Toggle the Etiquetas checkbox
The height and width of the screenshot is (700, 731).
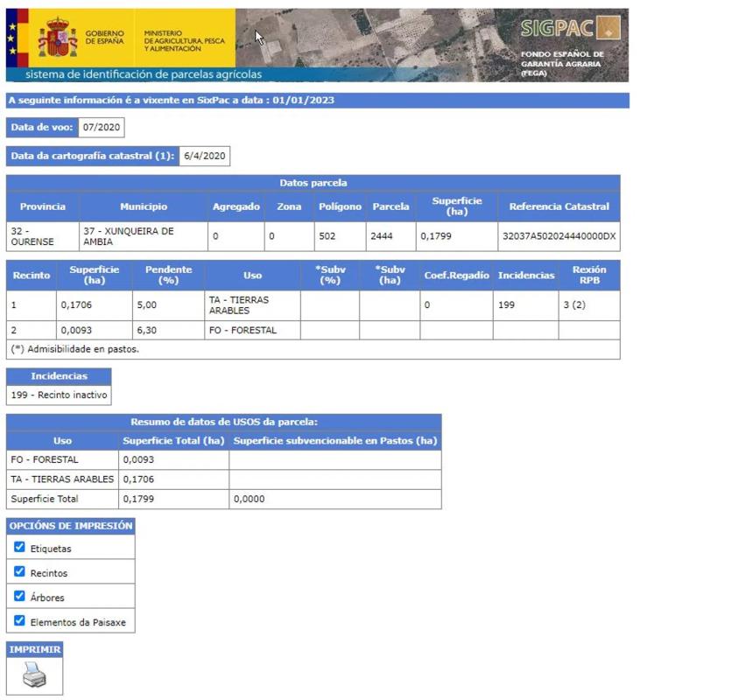(x=19, y=548)
